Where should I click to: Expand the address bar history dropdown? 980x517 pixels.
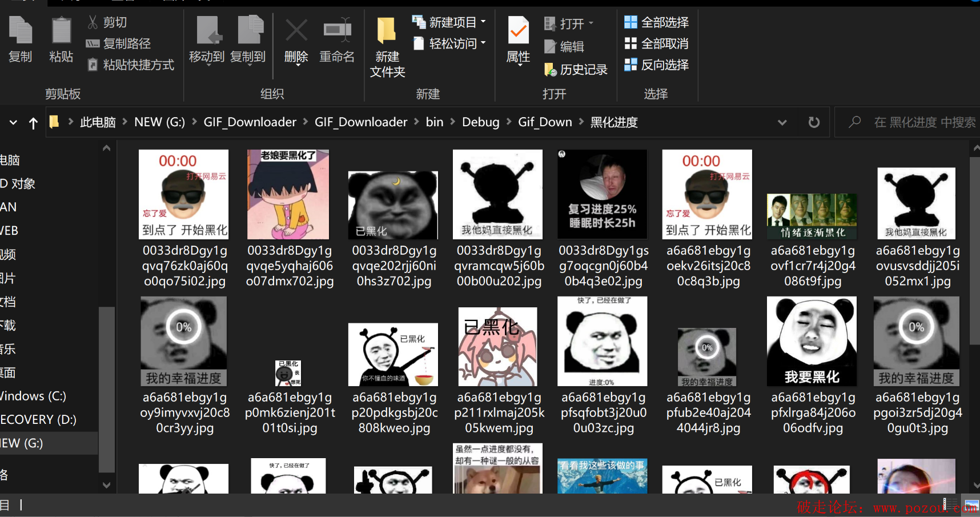(x=782, y=122)
